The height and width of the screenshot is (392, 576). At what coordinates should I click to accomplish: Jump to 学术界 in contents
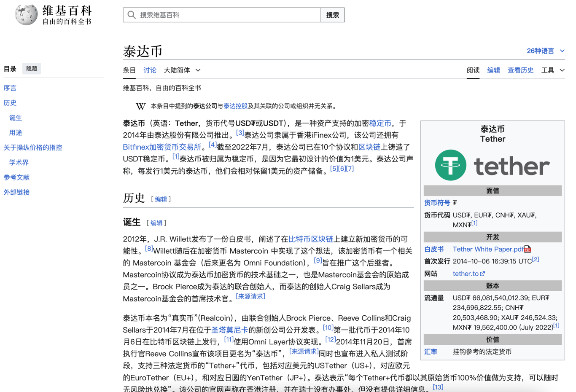coord(19,163)
